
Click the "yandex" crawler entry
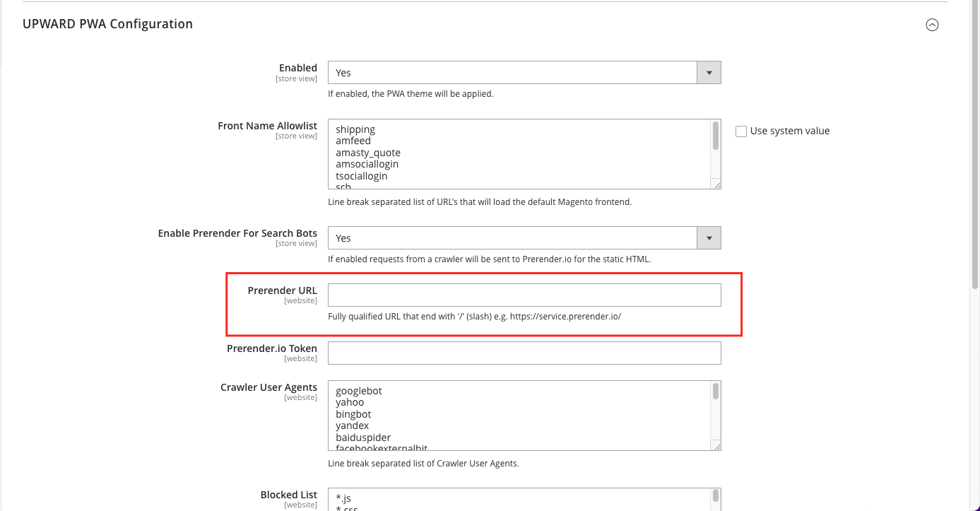point(353,425)
